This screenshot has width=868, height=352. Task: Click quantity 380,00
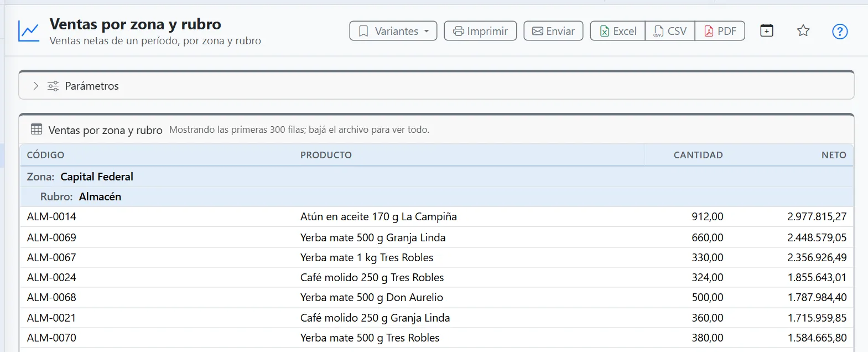point(707,338)
